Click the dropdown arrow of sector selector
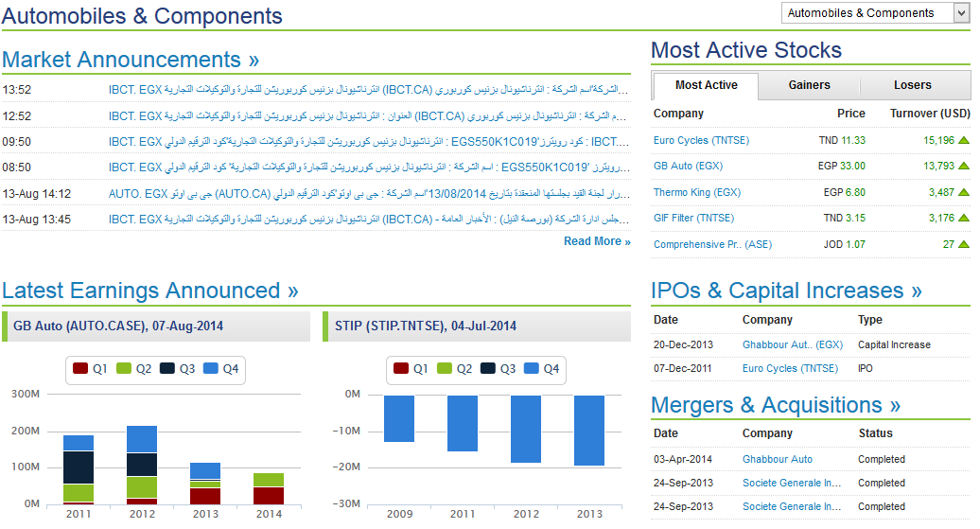 point(961,13)
